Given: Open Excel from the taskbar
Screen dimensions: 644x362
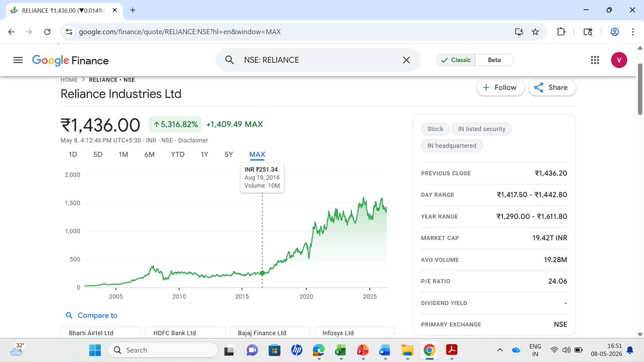Looking at the screenshot, I should coord(340,350).
